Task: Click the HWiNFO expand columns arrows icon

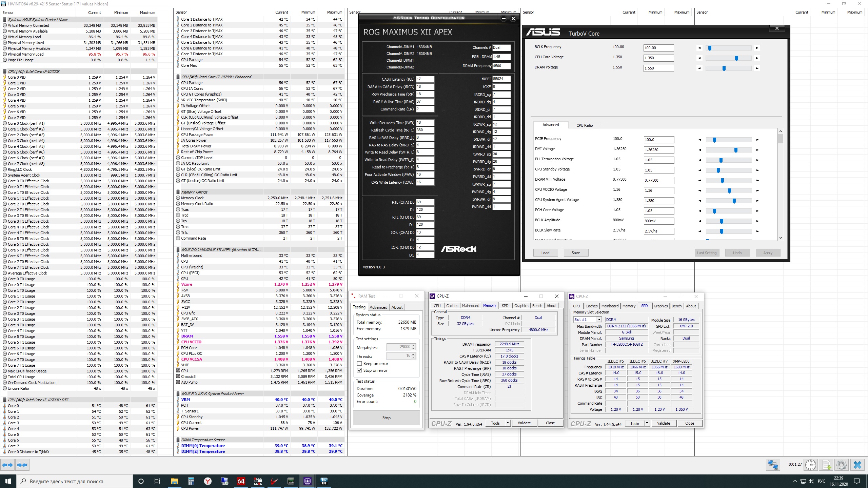Action: [x=7, y=465]
